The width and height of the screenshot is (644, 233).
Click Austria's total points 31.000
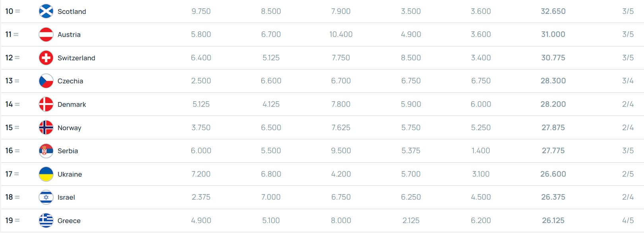[553, 35]
